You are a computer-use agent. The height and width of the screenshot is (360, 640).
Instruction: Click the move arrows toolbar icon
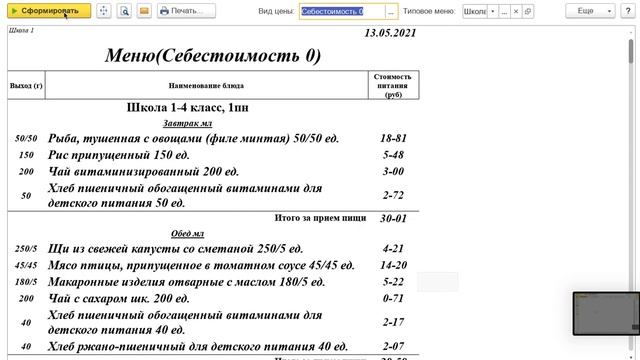[104, 11]
